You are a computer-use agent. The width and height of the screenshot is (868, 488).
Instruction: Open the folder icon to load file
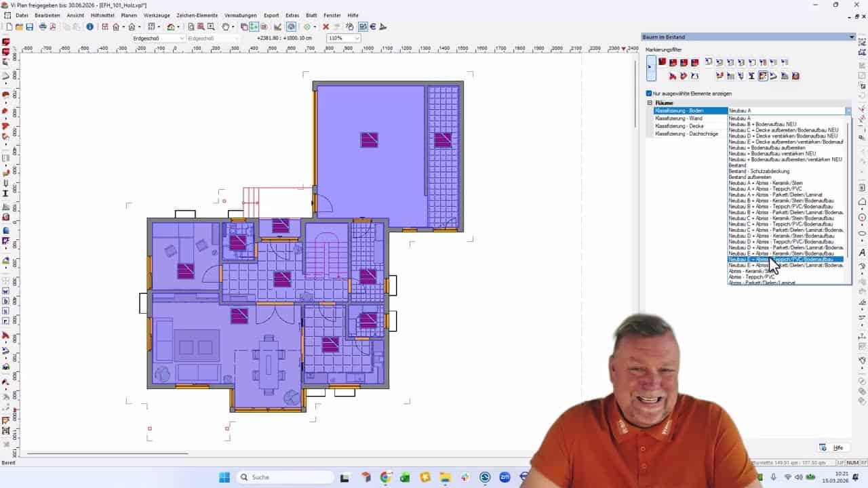click(19, 27)
